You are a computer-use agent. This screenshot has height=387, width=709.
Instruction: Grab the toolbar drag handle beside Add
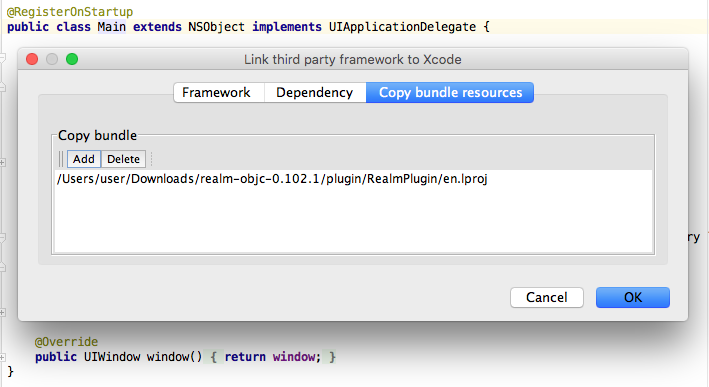coord(61,159)
